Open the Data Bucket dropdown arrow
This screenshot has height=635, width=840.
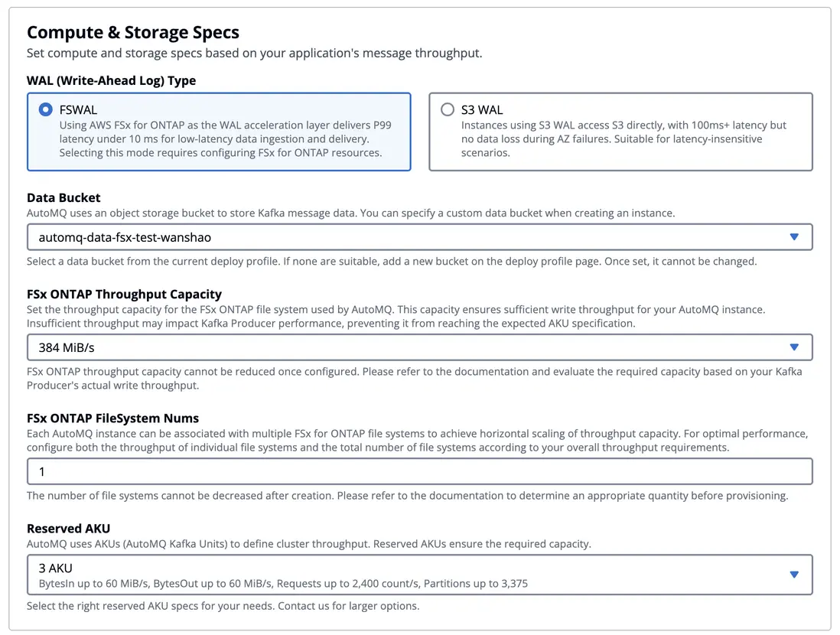pos(794,237)
